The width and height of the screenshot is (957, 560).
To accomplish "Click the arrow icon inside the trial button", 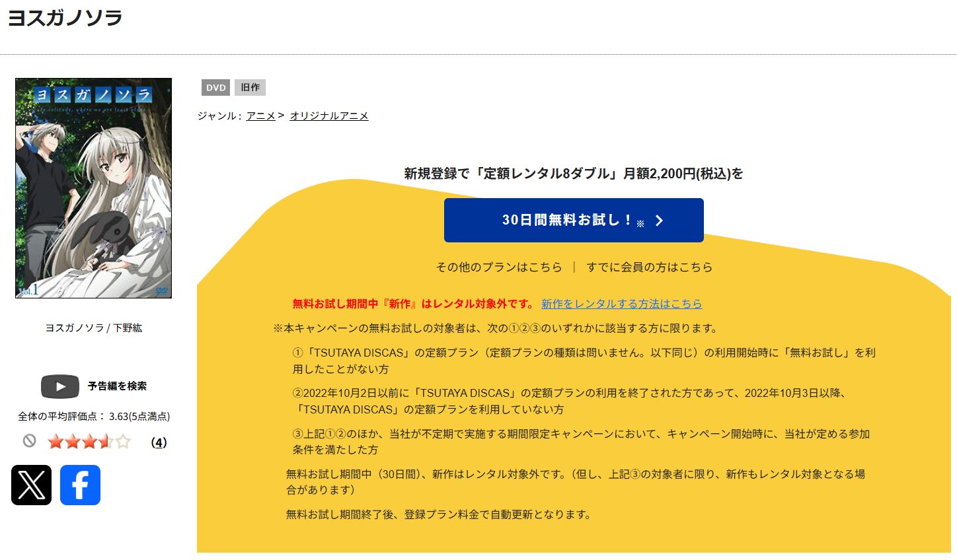I will click(658, 220).
